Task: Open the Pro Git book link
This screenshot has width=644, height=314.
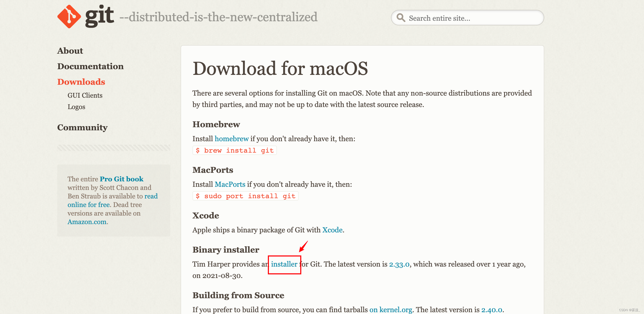Action: point(121,179)
